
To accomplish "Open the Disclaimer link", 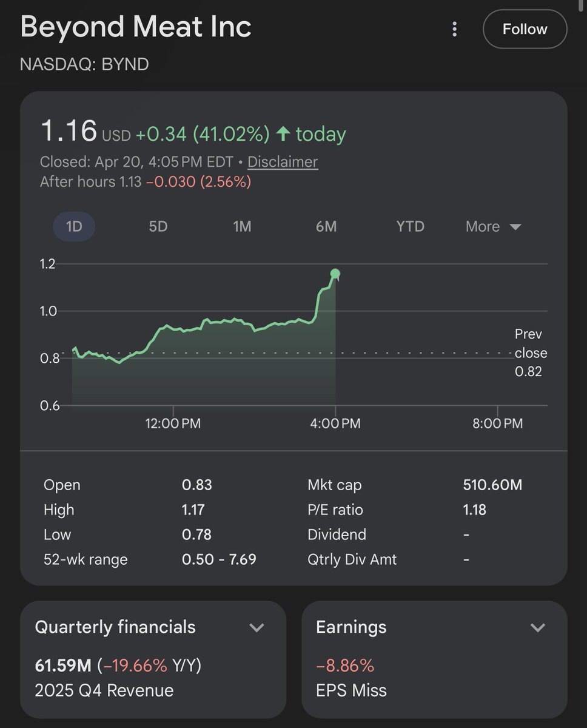I will point(283,162).
